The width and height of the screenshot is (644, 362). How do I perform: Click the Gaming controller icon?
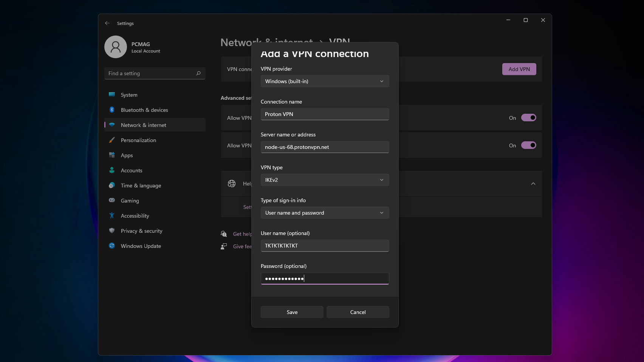(x=112, y=200)
